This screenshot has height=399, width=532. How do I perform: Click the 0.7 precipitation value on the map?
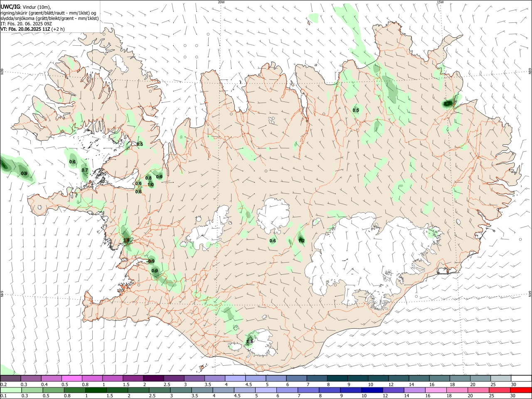(x=85, y=170)
